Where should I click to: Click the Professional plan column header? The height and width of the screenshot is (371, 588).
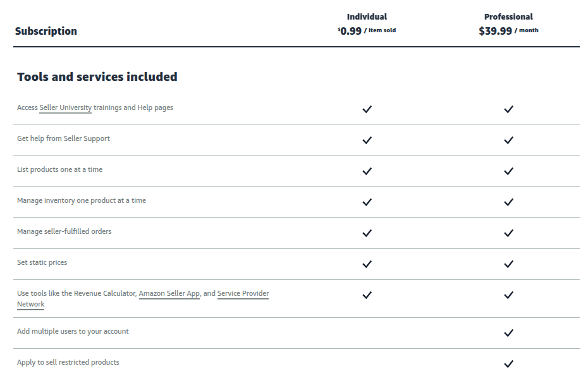(508, 17)
